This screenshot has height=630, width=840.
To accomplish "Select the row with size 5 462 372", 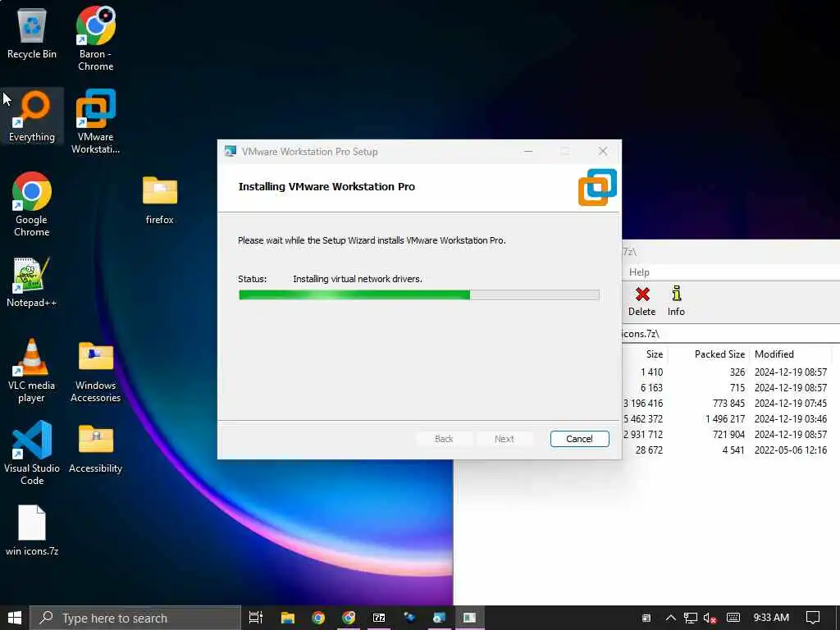I will coord(731,418).
